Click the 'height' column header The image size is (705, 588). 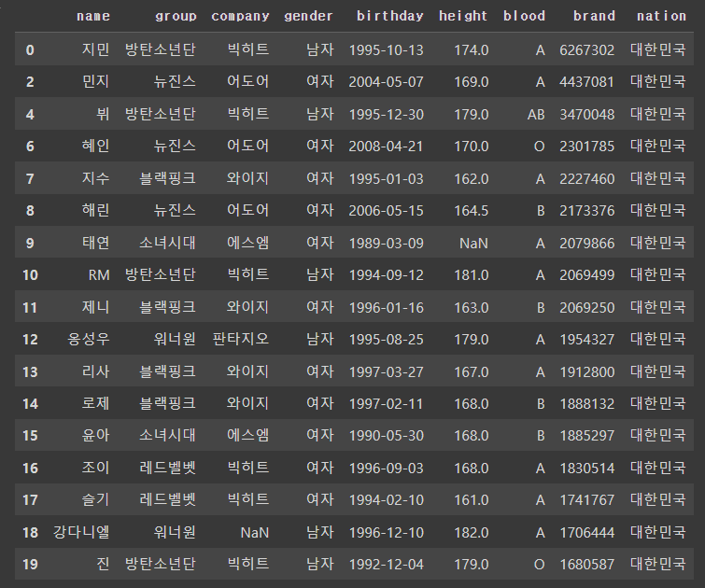click(463, 16)
